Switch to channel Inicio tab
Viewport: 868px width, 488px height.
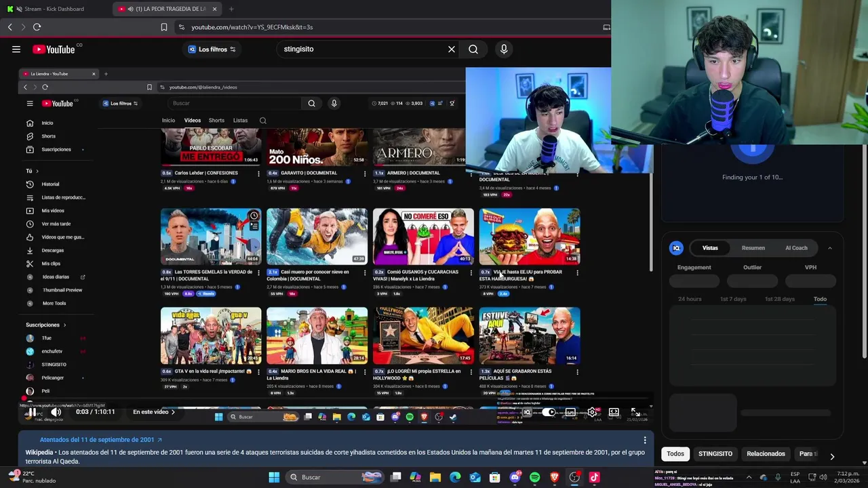click(x=168, y=121)
